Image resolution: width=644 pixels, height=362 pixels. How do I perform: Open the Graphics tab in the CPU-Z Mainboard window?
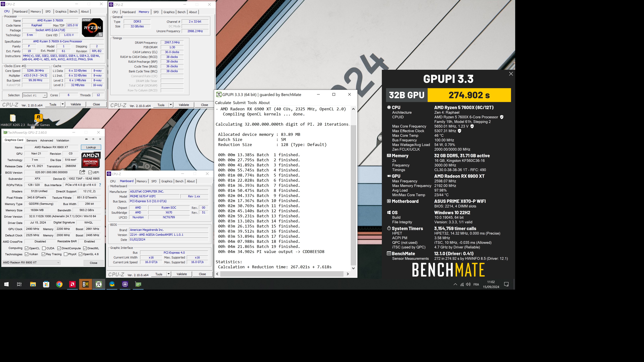click(167, 181)
